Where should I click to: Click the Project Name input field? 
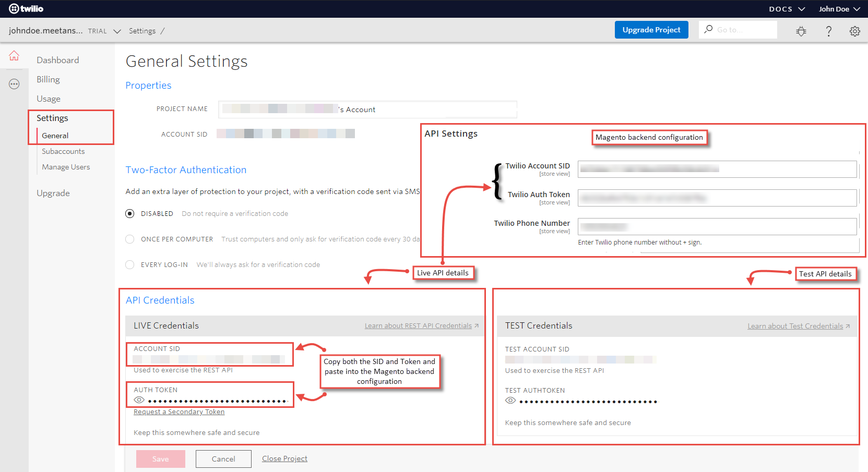(x=367, y=109)
